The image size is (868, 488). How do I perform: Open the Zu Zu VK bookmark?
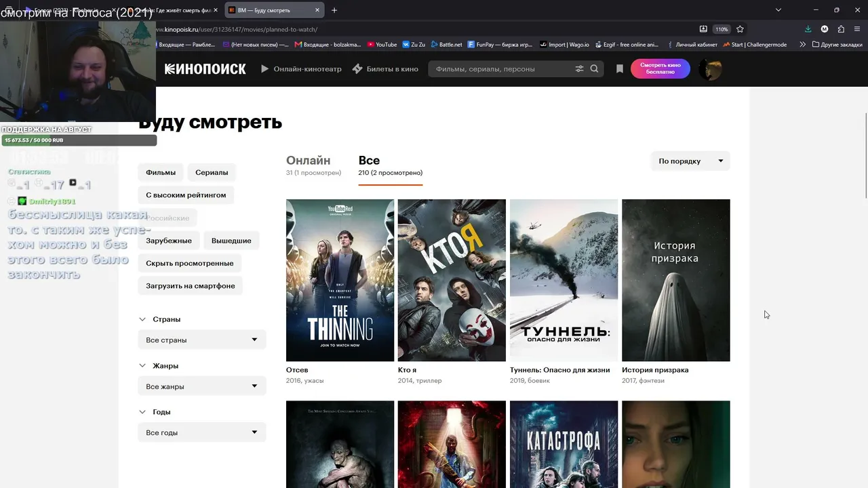[x=414, y=45]
